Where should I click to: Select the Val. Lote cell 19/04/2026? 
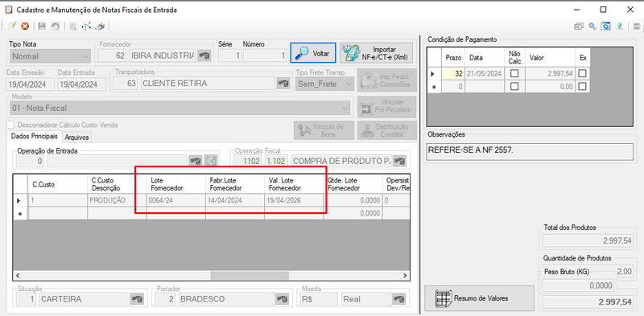coord(294,201)
